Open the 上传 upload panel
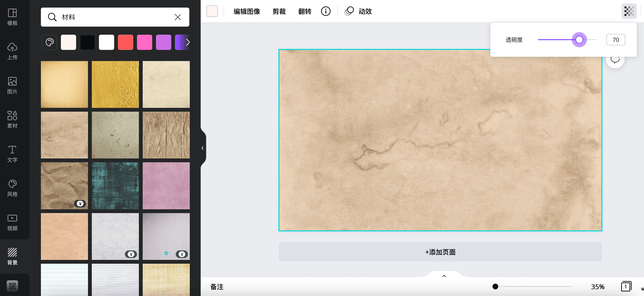 (x=12, y=51)
